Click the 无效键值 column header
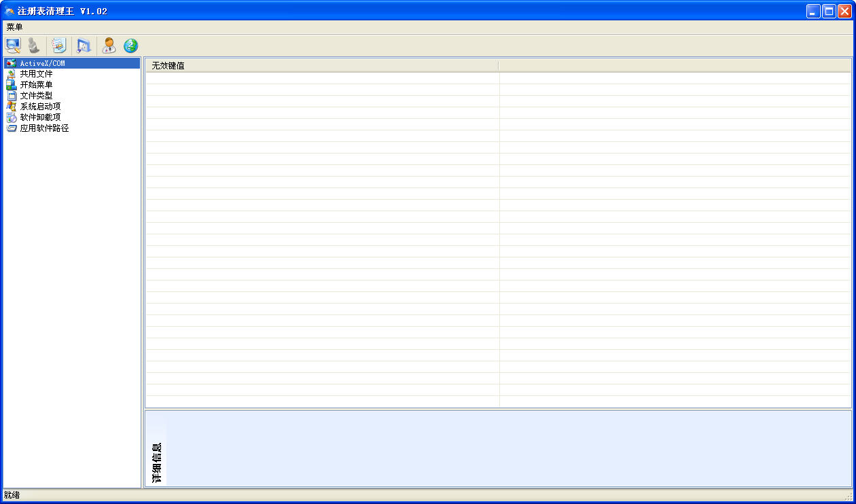Image resolution: width=856 pixels, height=504 pixels. point(322,66)
